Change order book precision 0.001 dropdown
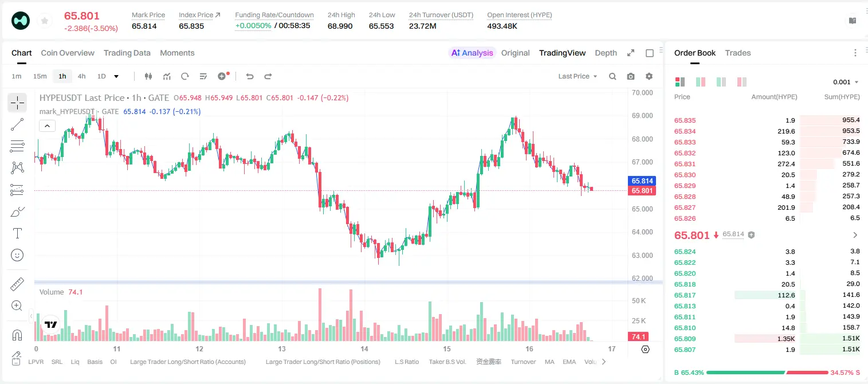 846,82
